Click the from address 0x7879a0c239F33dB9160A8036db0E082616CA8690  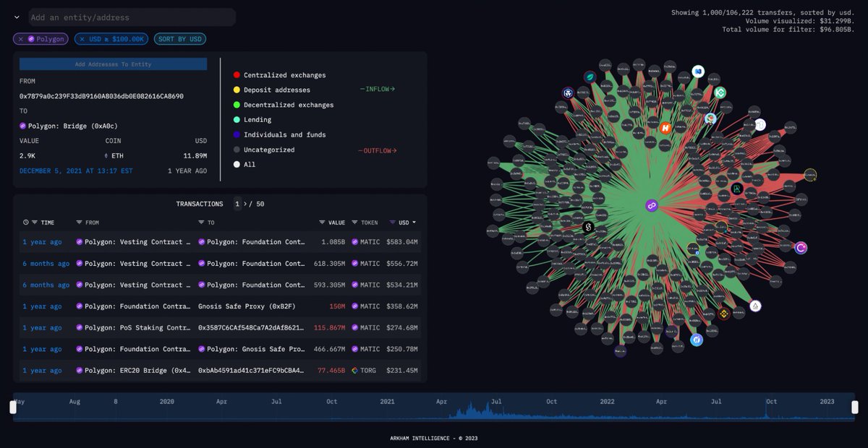[101, 96]
